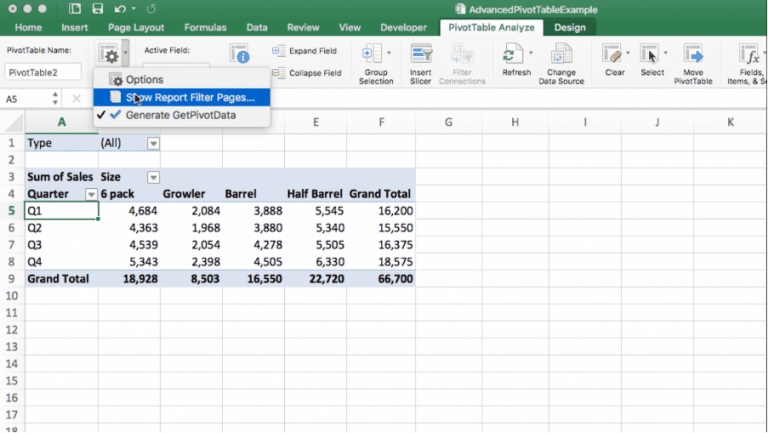Click the PivotTable Name input field
The image size is (768, 433).
pos(43,72)
